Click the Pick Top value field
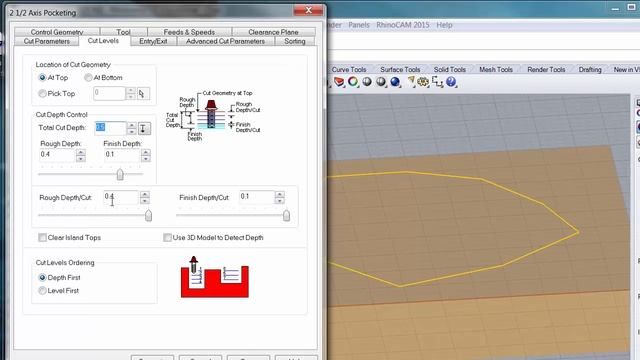 [x=109, y=93]
